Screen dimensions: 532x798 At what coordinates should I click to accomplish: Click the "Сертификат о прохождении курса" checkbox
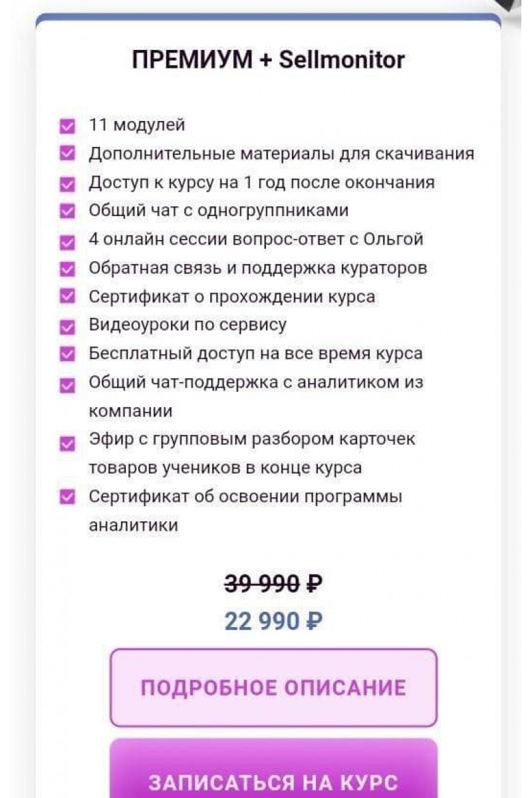(67, 297)
